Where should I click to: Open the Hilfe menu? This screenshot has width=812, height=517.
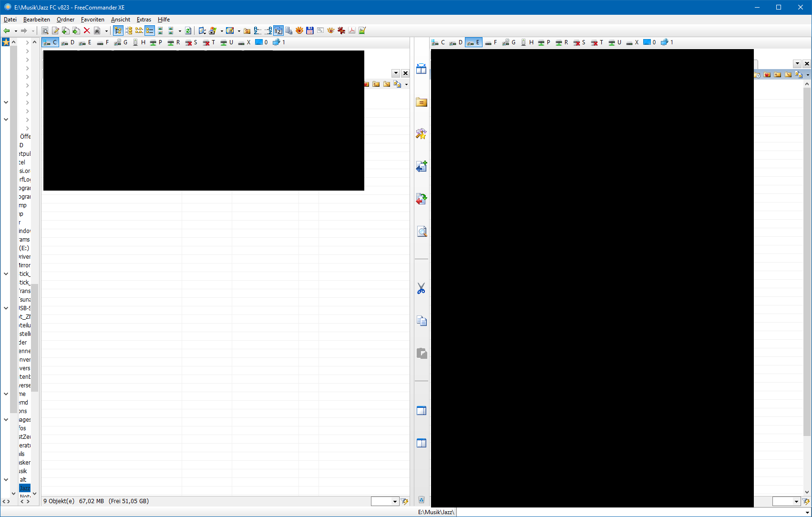pos(164,20)
